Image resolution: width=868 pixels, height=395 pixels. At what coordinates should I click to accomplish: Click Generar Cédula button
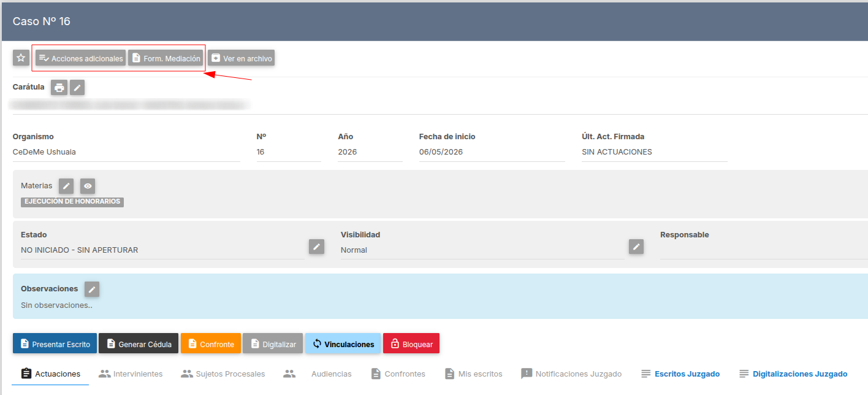click(139, 343)
